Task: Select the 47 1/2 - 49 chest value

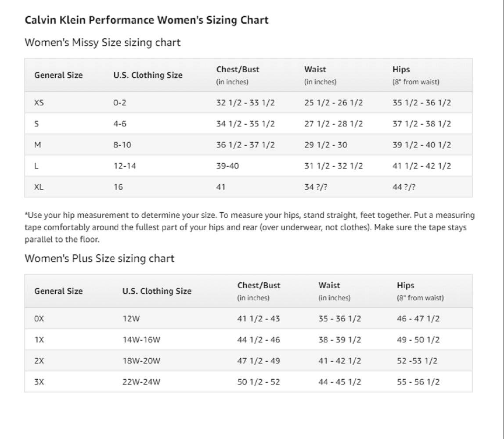Action: pyautogui.click(x=259, y=361)
